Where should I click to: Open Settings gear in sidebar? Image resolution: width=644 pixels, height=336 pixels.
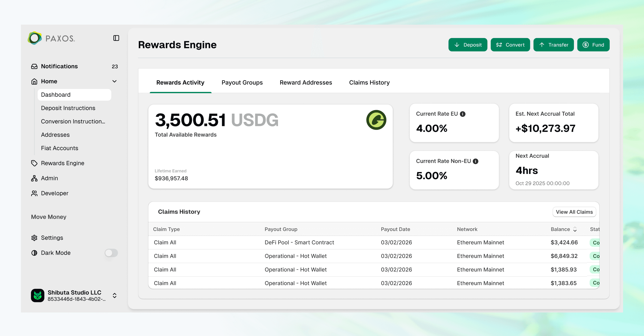[34, 238]
